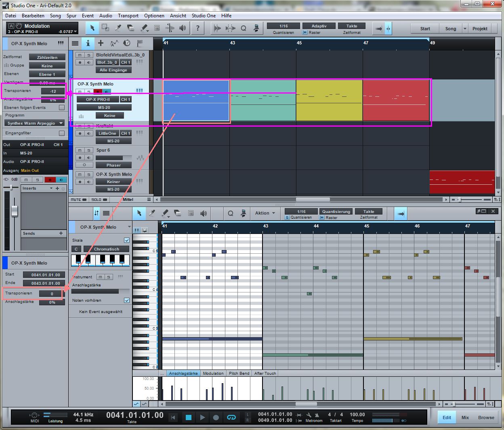Screen dimensions: 504x430
Task: Click the Start page button
Action: point(425,29)
